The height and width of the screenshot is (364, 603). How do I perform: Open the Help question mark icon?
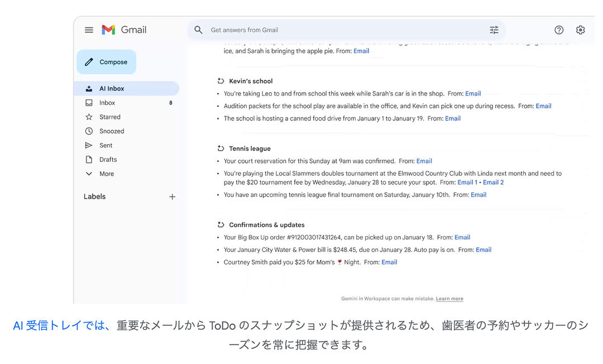(558, 30)
